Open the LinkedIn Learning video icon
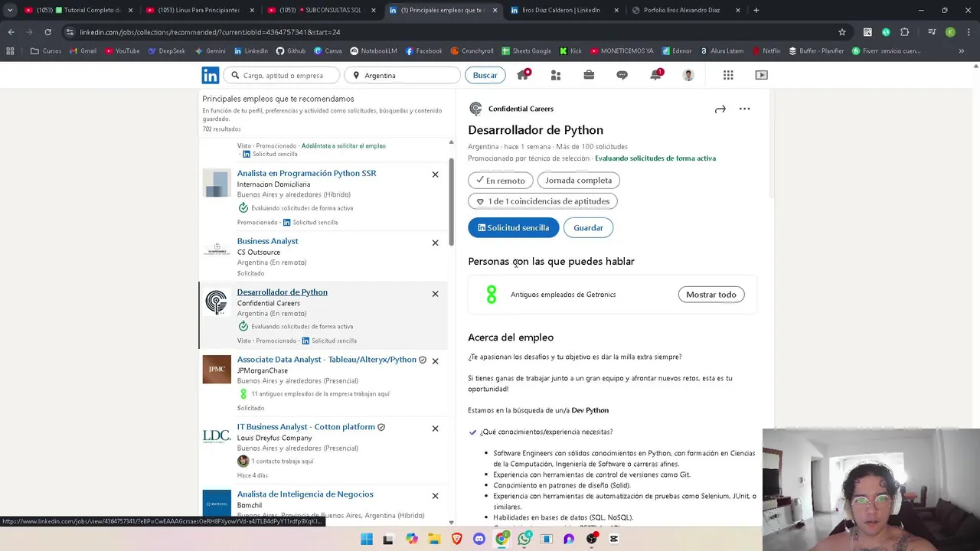Image resolution: width=980 pixels, height=551 pixels. [761, 75]
